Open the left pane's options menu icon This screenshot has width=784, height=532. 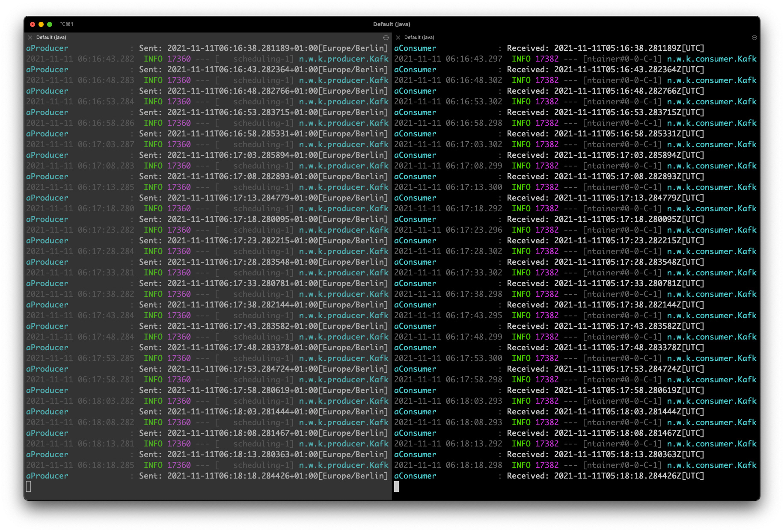point(386,38)
